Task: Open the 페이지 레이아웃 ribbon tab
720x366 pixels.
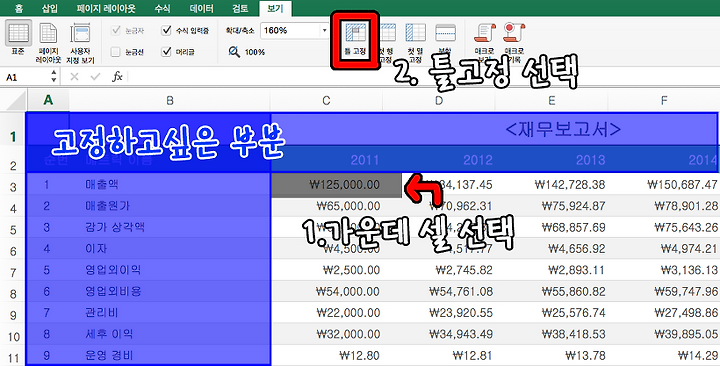Action: coord(107,8)
